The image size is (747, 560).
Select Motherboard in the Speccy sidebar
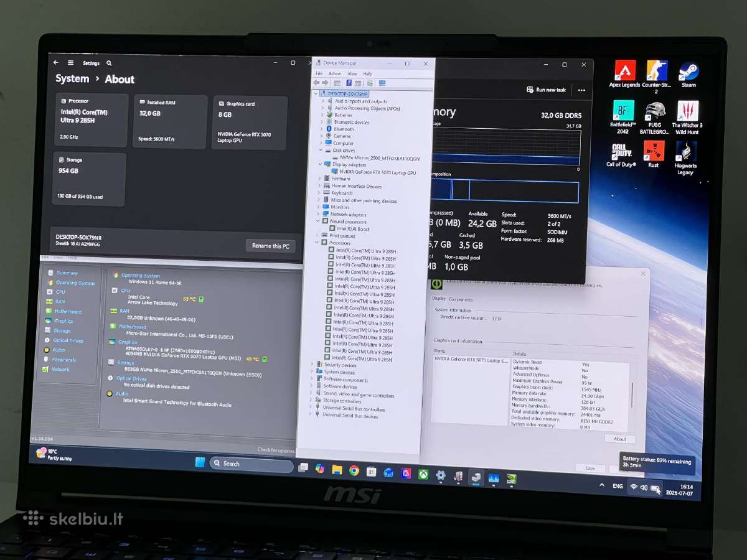click(64, 311)
